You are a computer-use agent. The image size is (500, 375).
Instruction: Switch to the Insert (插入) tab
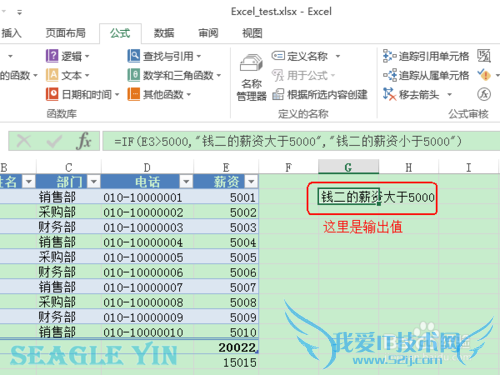(11, 33)
